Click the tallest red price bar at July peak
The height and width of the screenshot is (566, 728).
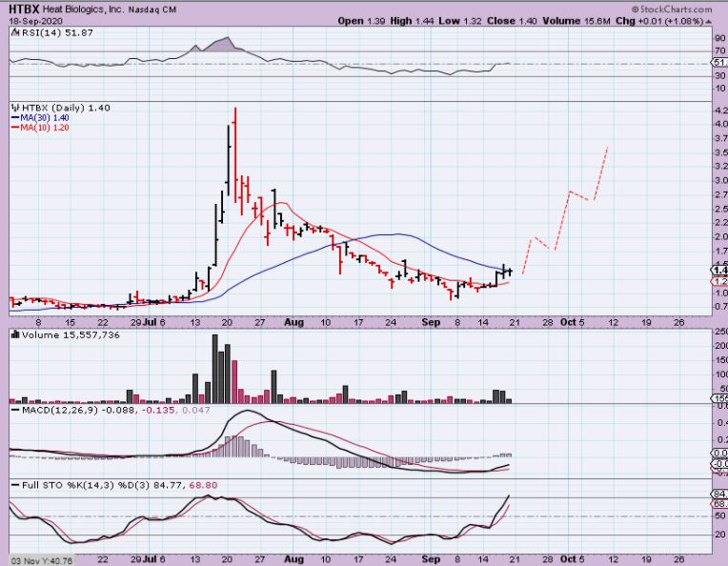[x=235, y=154]
